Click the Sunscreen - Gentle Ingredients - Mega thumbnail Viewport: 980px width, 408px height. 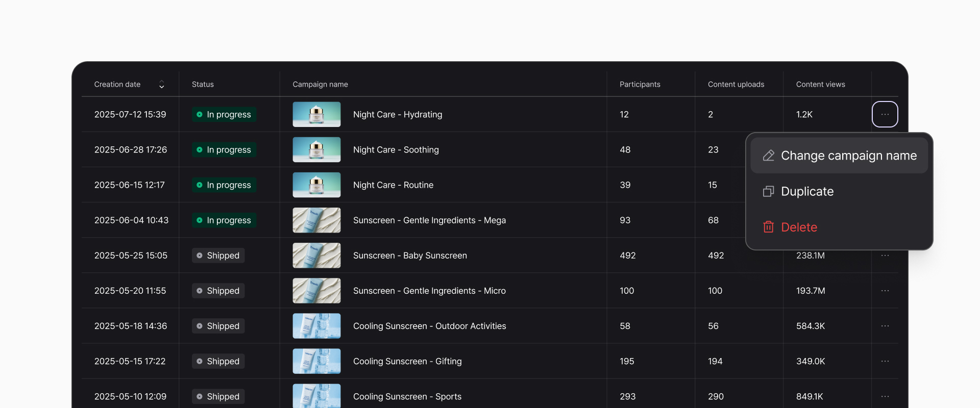coord(316,220)
